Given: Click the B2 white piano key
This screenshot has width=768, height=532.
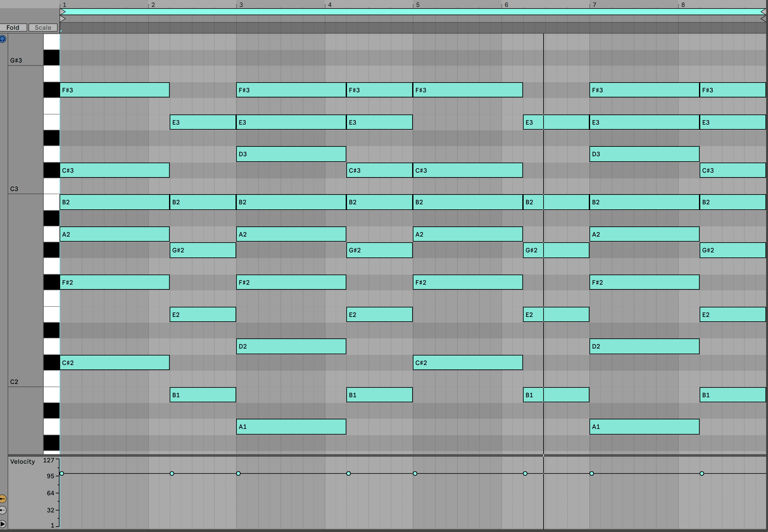Looking at the screenshot, I should (51, 202).
